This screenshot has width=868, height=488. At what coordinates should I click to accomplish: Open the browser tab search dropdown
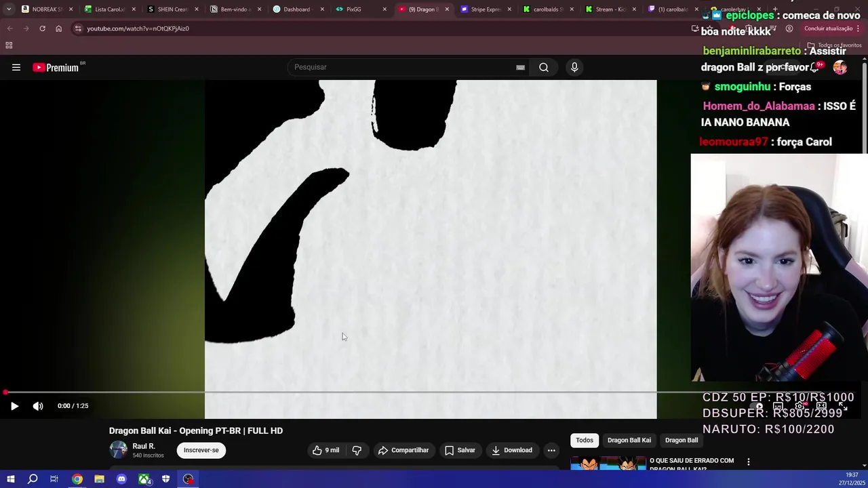point(8,9)
